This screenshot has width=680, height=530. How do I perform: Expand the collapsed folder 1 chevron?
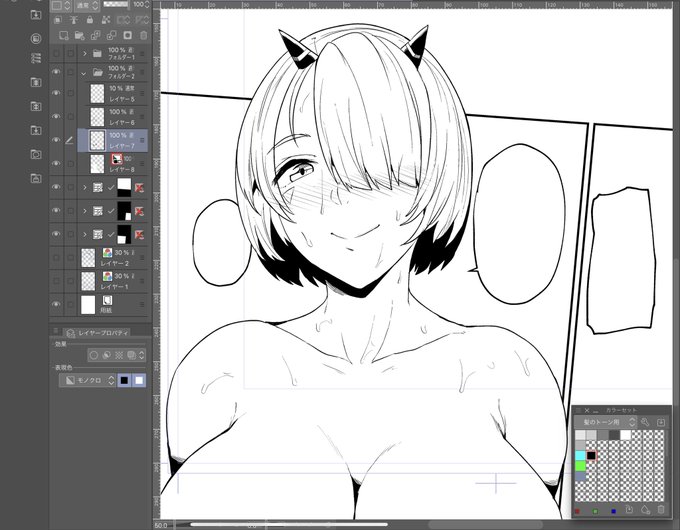point(85,53)
